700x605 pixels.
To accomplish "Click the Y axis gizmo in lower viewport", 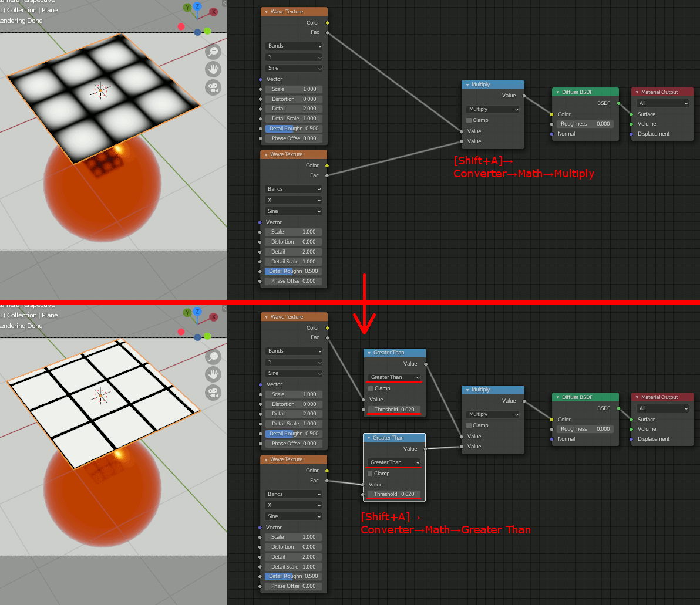I will pyautogui.click(x=187, y=313).
